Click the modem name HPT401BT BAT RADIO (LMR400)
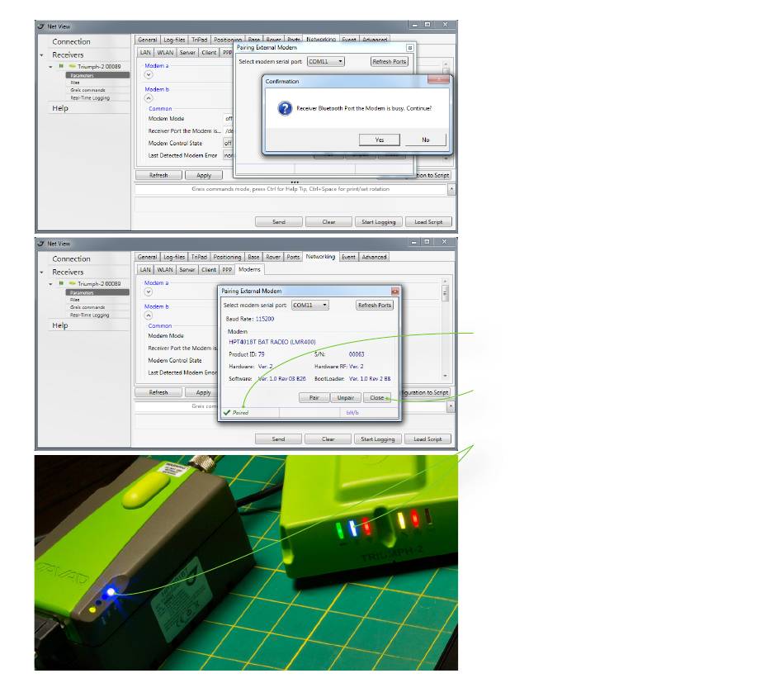 click(272, 342)
